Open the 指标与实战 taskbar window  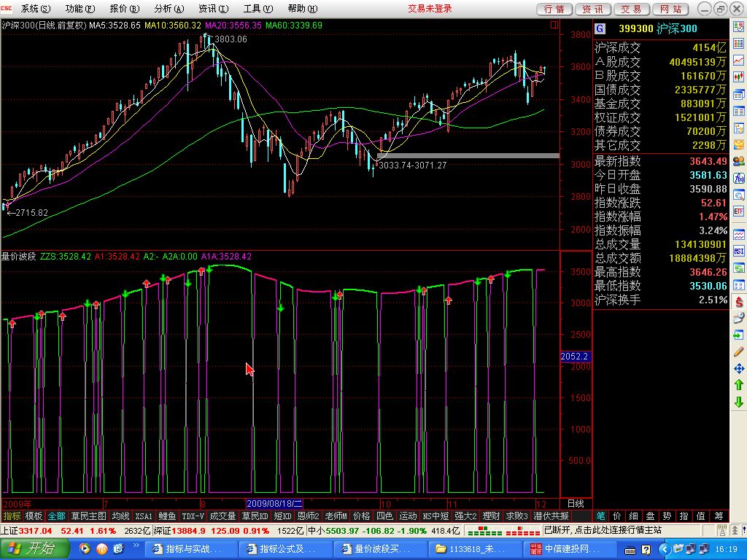tap(190, 549)
